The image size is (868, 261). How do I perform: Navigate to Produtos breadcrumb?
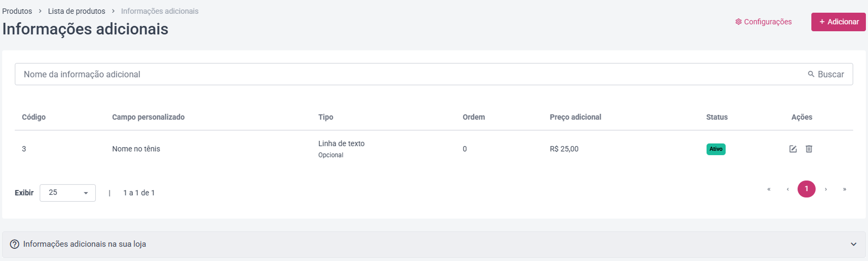coord(17,11)
